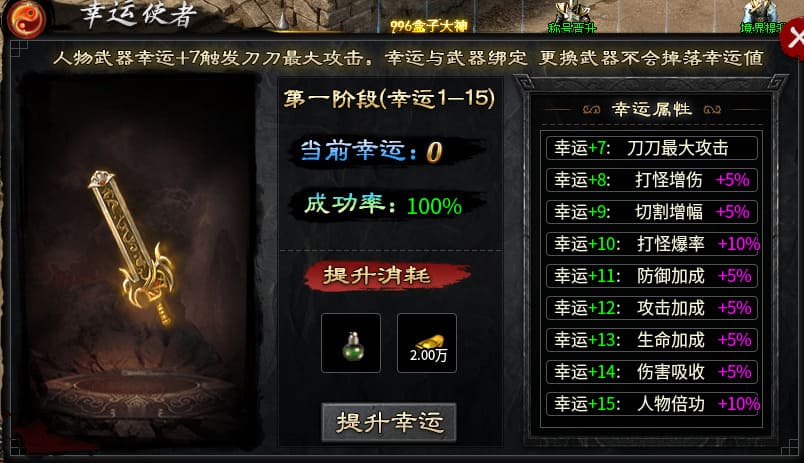Select the 幸运+12 攻击加成 row
Viewport: 804px width, 463px height.
click(x=652, y=308)
